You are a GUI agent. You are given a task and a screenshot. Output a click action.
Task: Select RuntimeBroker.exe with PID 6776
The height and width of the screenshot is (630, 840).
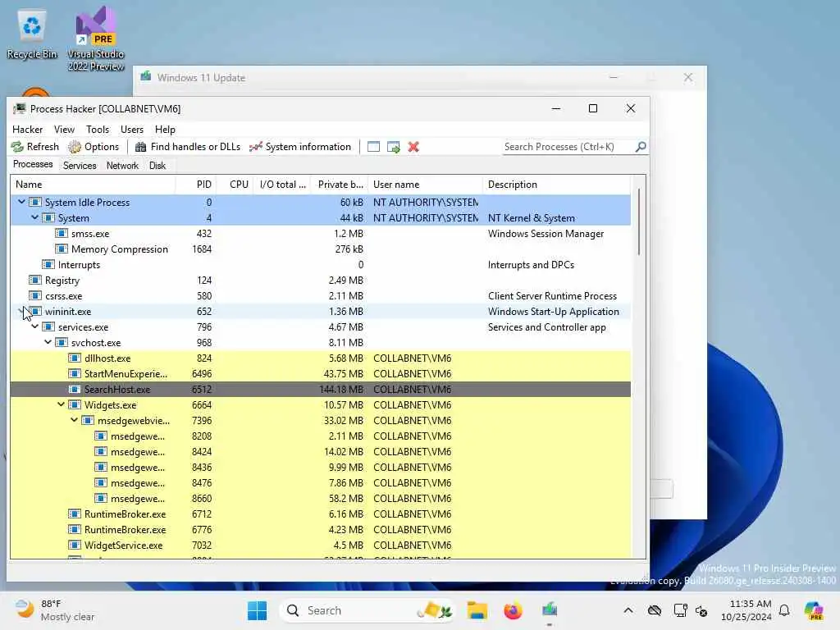pyautogui.click(x=321, y=529)
